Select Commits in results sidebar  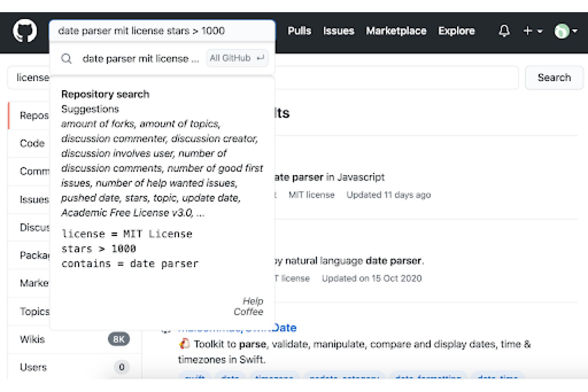[29, 171]
